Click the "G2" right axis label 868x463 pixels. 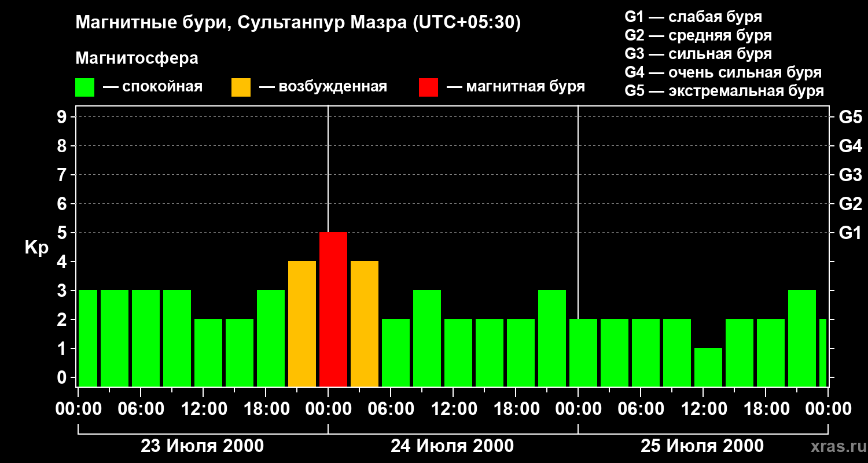point(850,204)
